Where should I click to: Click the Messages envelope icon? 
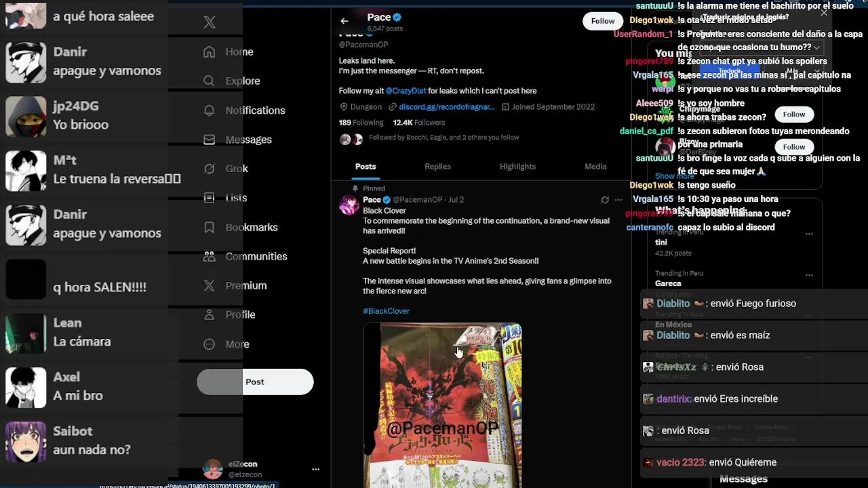pyautogui.click(x=210, y=139)
